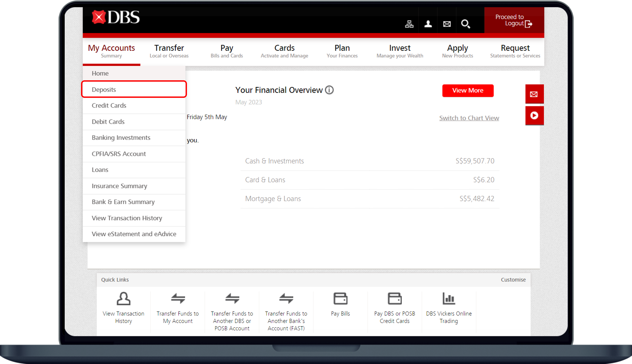This screenshot has width=632, height=364.
Task: Click Switch to Chart View link
Action: tap(469, 118)
